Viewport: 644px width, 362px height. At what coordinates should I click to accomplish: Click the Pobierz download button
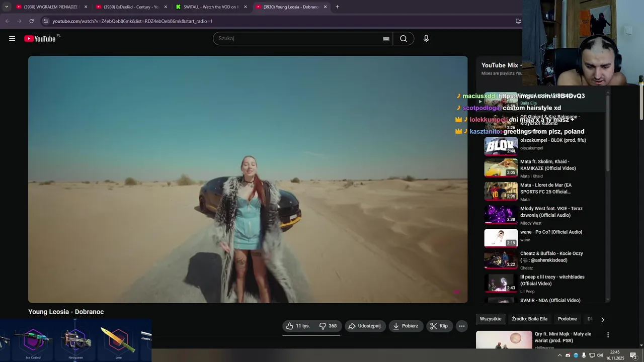[406, 326]
